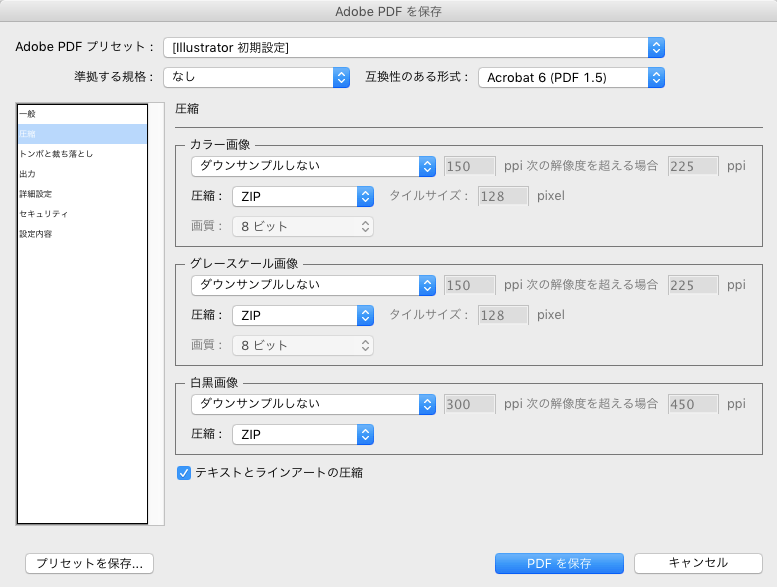Open the 互換性のある形式 Acrobat dropdown
This screenshot has width=777, height=587.
(x=571, y=77)
